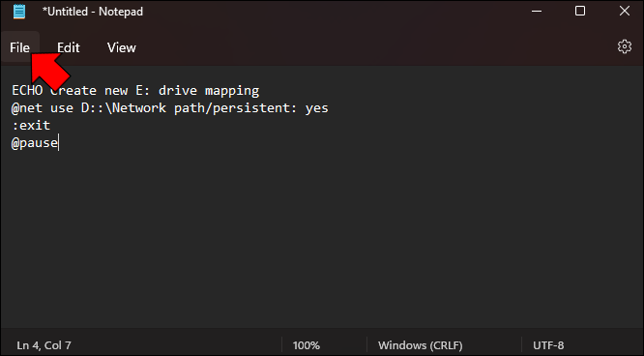Screen dimensions: 644x356
Task: Open the View menu
Action: pyautogui.click(x=122, y=47)
